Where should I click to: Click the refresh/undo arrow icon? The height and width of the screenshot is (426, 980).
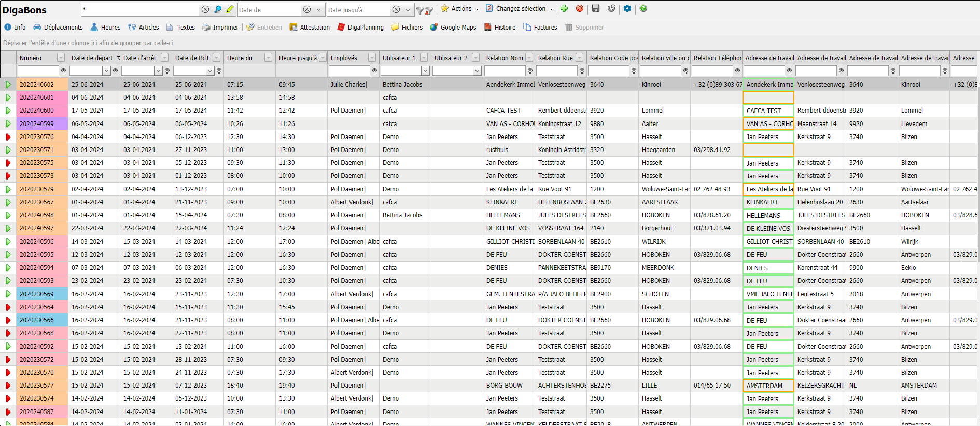point(611,8)
